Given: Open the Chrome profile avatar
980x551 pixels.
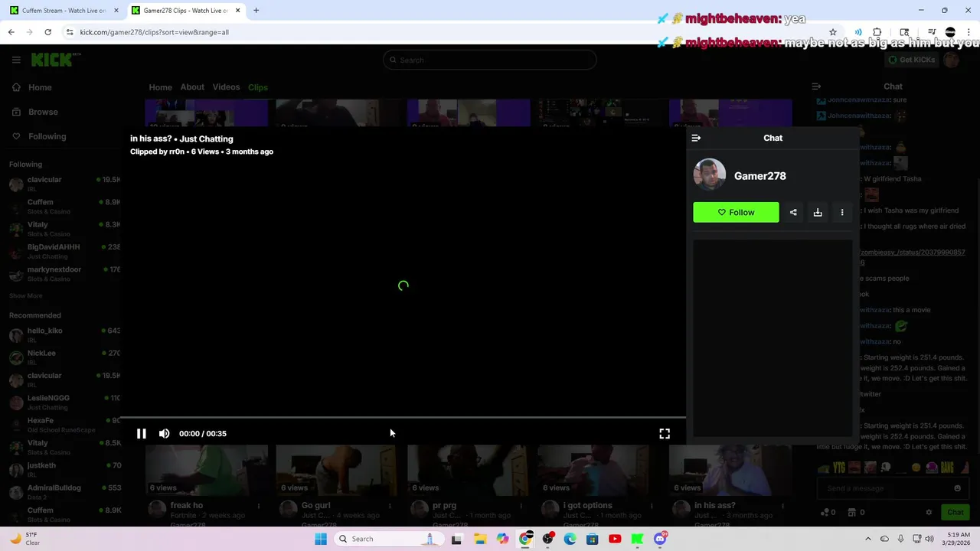Looking at the screenshot, I should (x=950, y=32).
